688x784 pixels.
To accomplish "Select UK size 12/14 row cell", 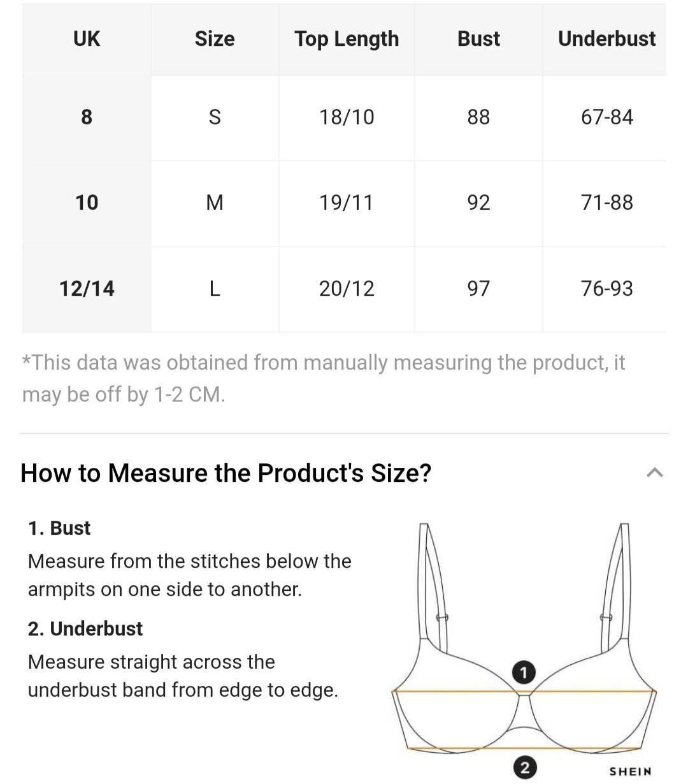I will [87, 289].
